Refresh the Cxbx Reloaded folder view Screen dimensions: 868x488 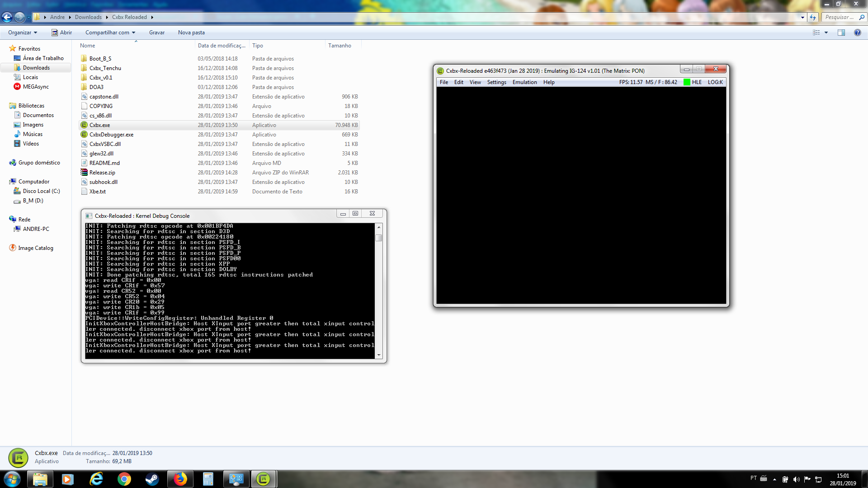[x=813, y=17]
